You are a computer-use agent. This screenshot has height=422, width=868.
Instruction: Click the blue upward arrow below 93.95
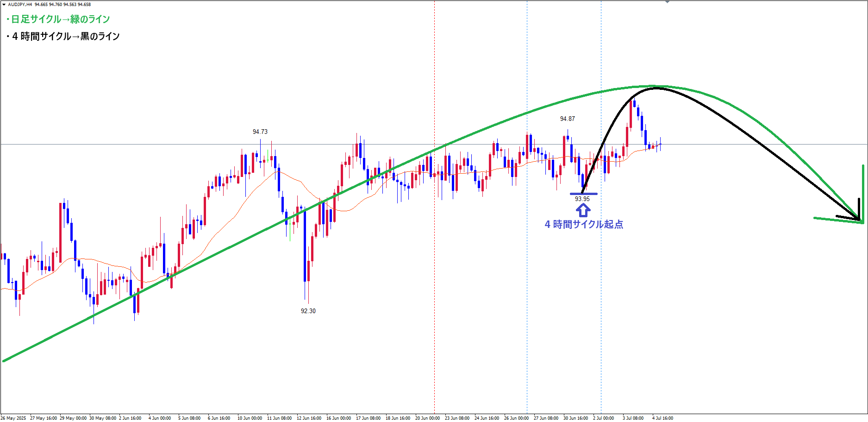click(583, 210)
